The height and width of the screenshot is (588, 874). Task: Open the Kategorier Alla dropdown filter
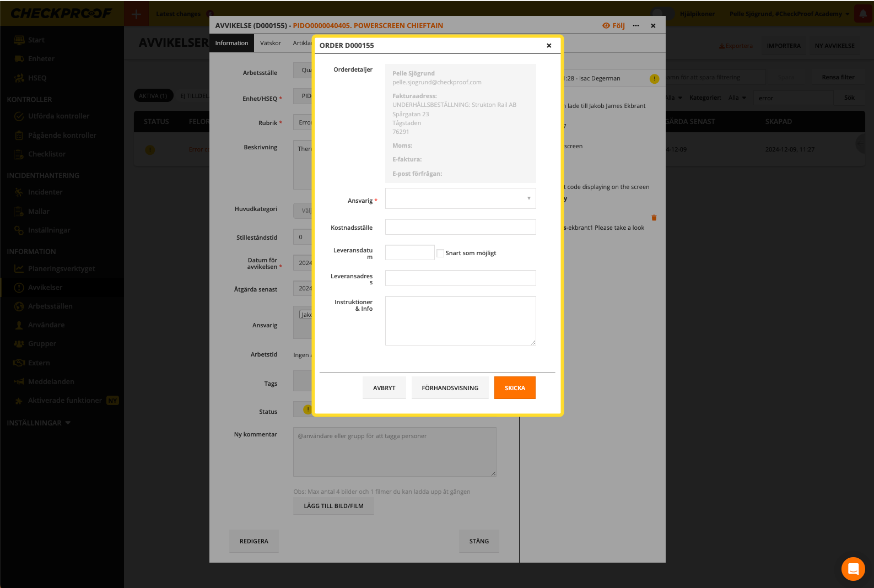click(x=737, y=98)
